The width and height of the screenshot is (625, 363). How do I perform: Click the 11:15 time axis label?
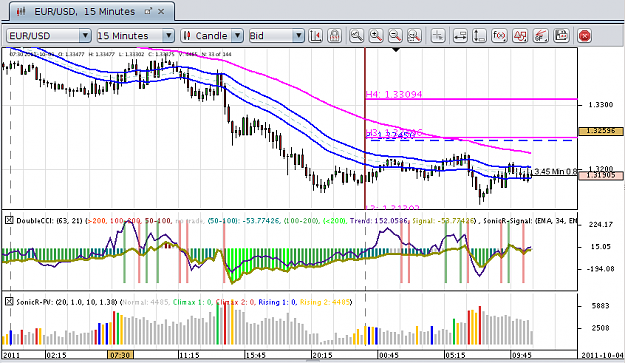tap(189, 355)
